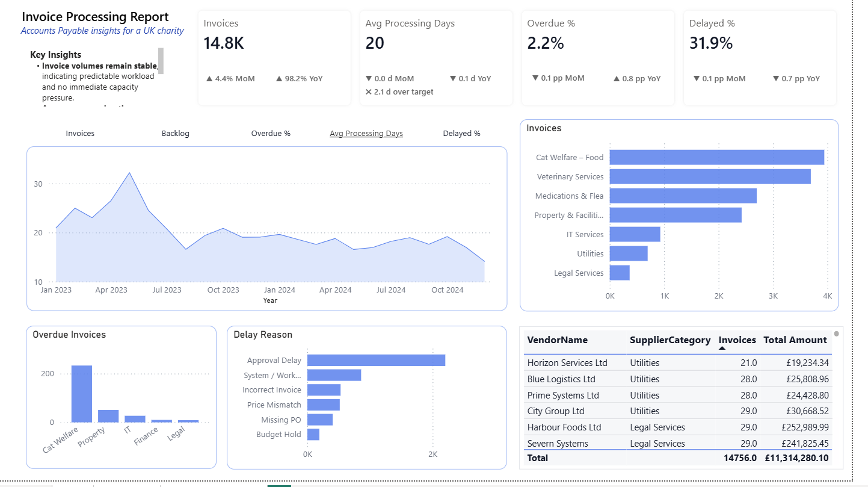Select the Avg Processing Days tab
This screenshot has height=487, width=868.
(366, 134)
